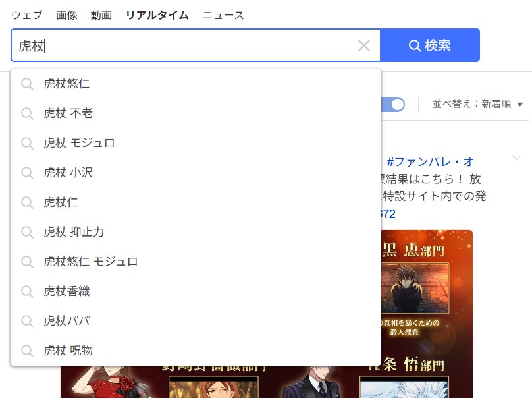The width and height of the screenshot is (532, 398).
Task: Open the #ファンパレ・オ hashtag link
Action: click(430, 162)
